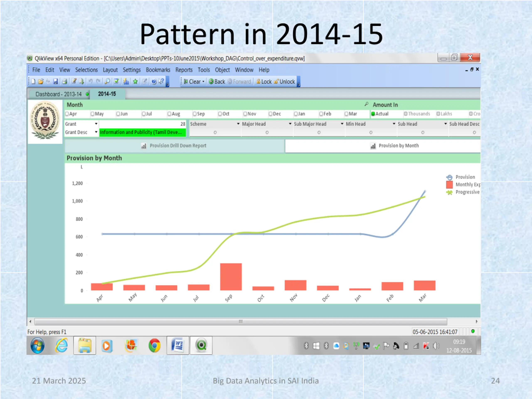532x399 pixels.
Task: Click the Help Topics question mark icon
Action: coord(154,81)
